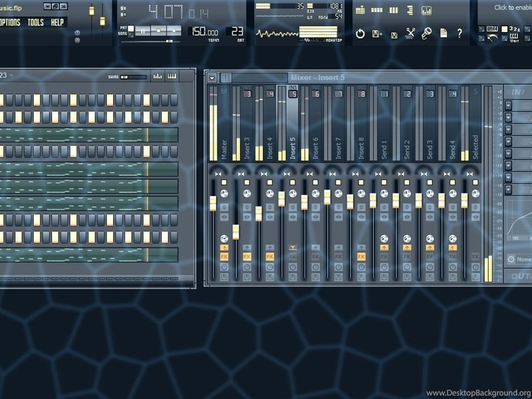
Task: Click the FX button on Insert 8
Action: 361,257
